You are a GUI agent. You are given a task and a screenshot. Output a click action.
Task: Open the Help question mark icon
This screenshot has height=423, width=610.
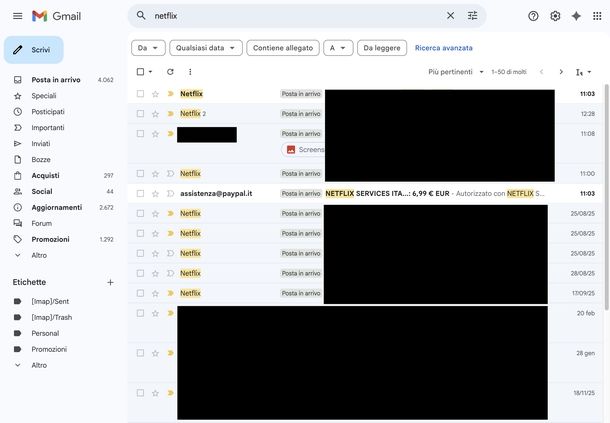(533, 16)
